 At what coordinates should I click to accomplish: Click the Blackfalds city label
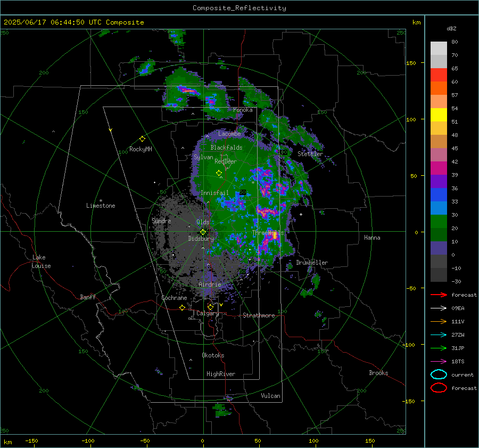226,148
